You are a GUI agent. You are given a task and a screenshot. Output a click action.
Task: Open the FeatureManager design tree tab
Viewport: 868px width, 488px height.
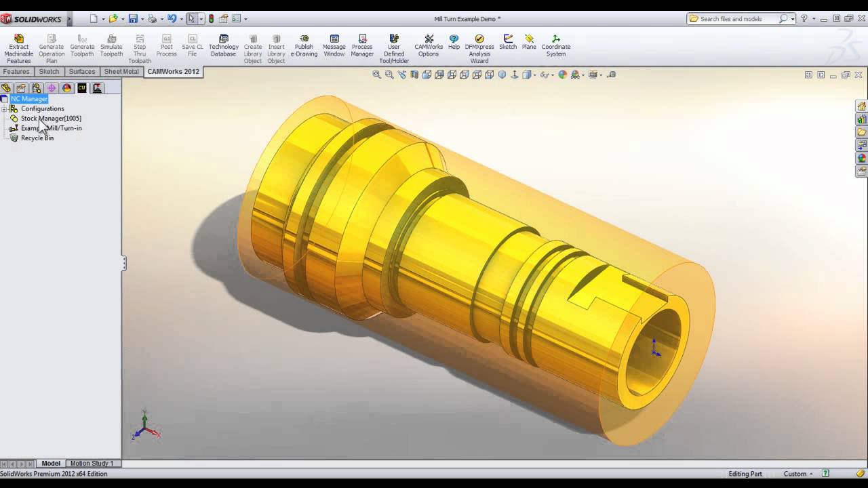coord(6,88)
